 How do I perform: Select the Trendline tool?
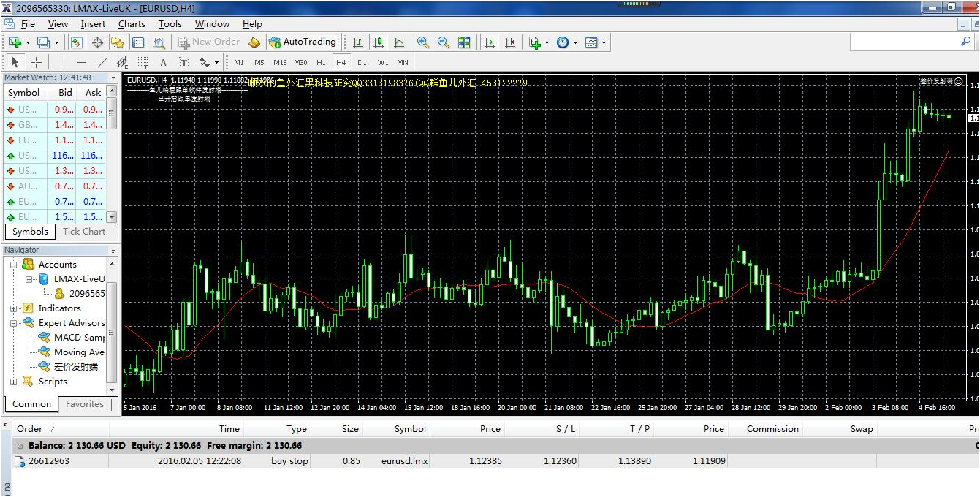102,62
